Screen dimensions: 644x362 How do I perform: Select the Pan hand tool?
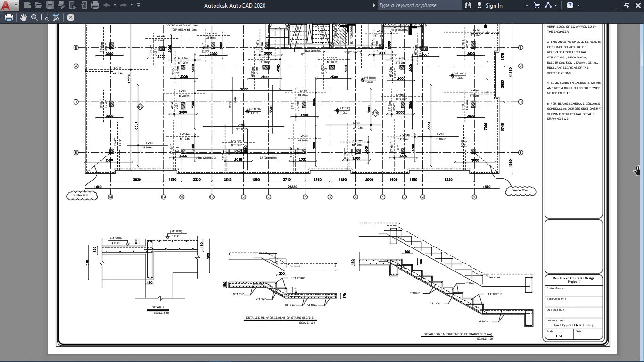coord(24,17)
